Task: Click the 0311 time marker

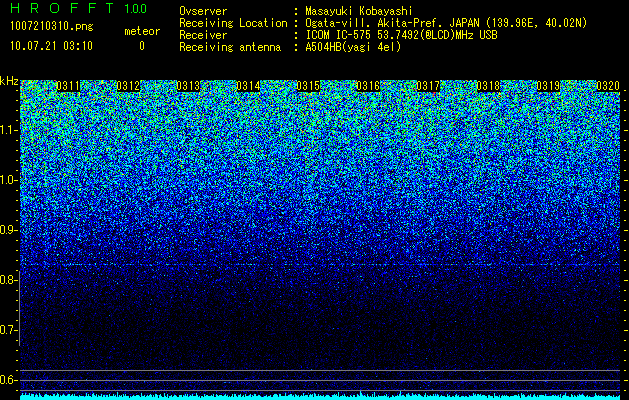Action: click(x=68, y=86)
